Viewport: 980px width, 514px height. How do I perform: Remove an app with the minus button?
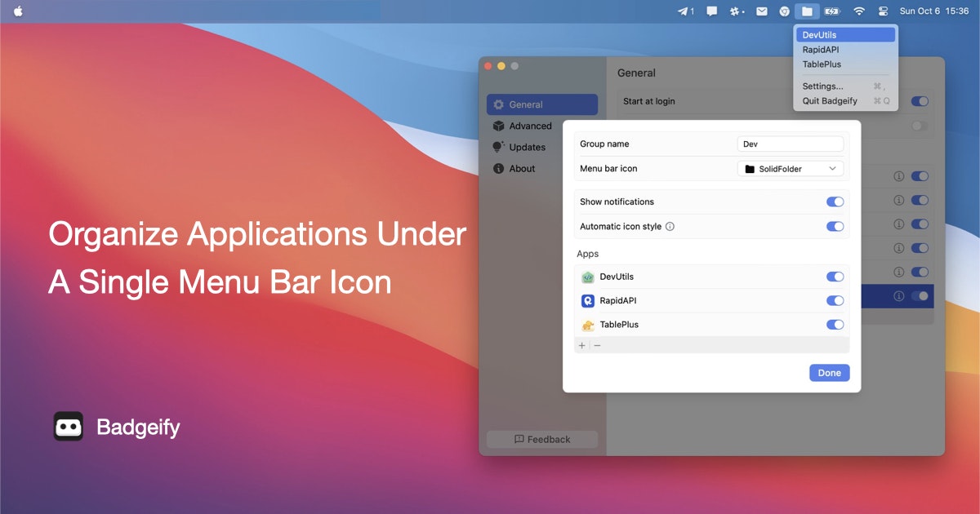tap(597, 345)
